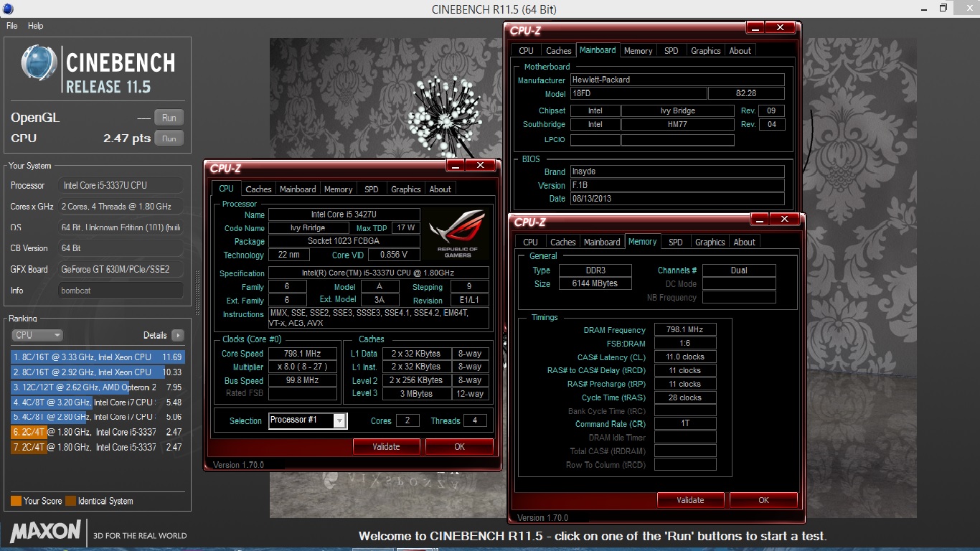Screen dimensions: 980x551
Task: Close the CPU-Z window showing the CPU tab
Action: (x=480, y=166)
